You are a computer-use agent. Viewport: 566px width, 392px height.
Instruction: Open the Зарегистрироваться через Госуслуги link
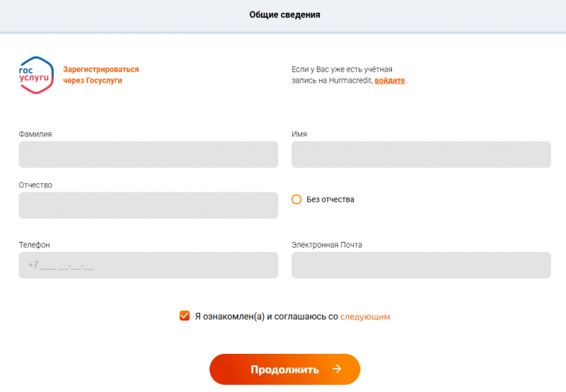pos(101,75)
